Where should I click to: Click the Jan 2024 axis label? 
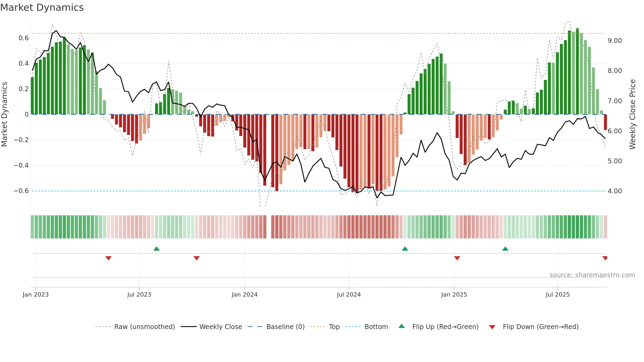coord(245,294)
